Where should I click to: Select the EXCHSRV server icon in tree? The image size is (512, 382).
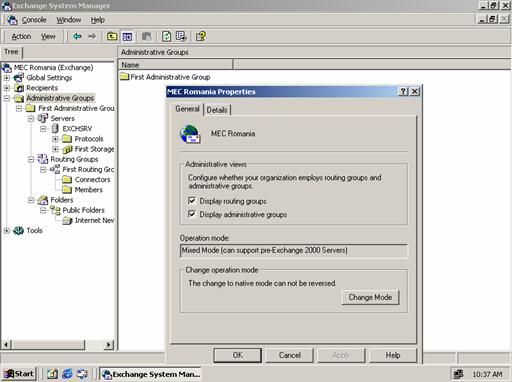click(x=55, y=129)
